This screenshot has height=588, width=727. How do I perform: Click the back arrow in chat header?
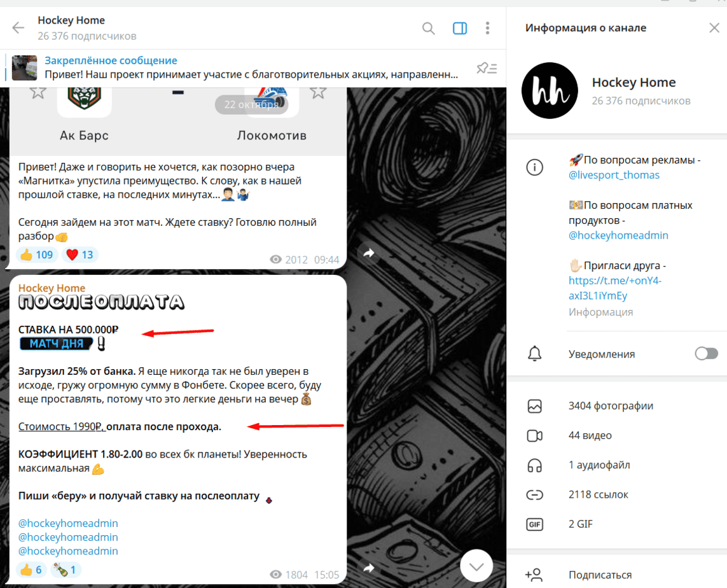point(18,28)
